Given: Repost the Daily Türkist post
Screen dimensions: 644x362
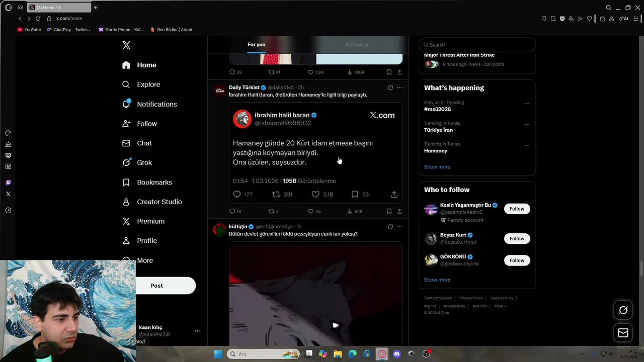Looking at the screenshot, I should (x=273, y=212).
